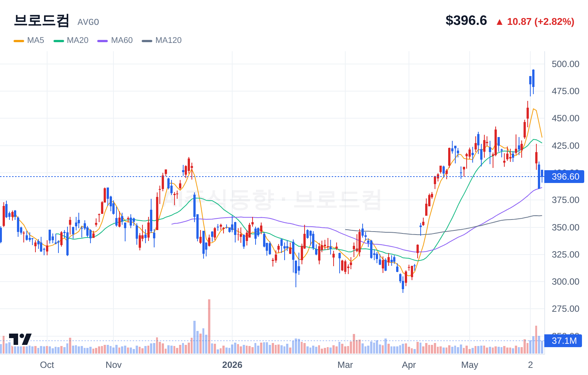
Task: Click the Mar time axis label
Action: (345, 365)
